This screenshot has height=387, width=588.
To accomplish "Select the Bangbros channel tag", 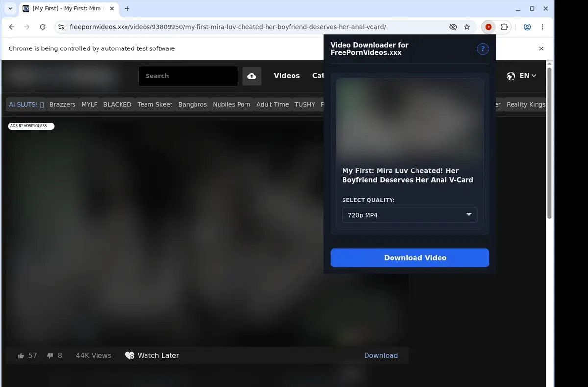I will click(x=193, y=104).
